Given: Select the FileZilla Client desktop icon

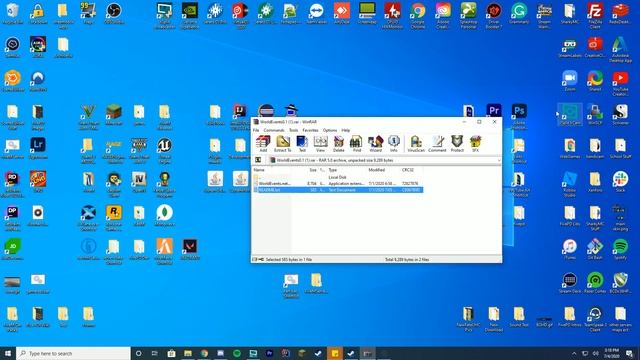Looking at the screenshot, I should pyautogui.click(x=595, y=16).
